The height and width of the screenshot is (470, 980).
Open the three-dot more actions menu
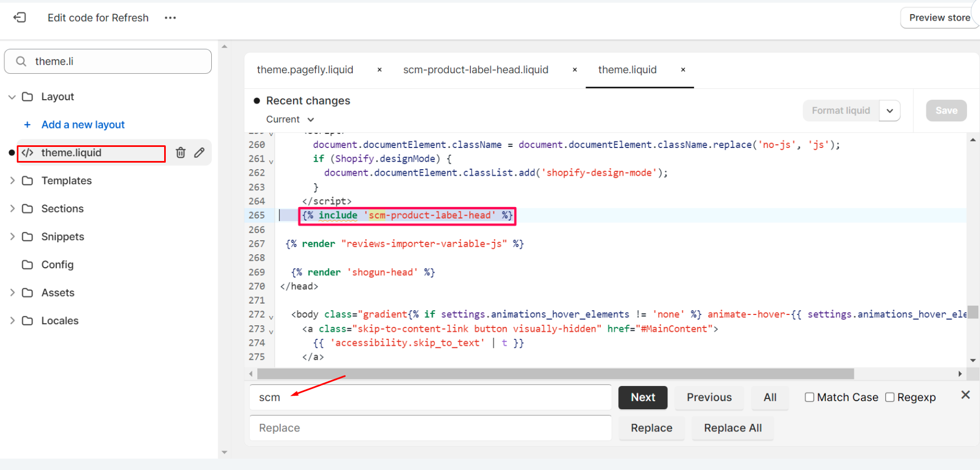point(170,18)
